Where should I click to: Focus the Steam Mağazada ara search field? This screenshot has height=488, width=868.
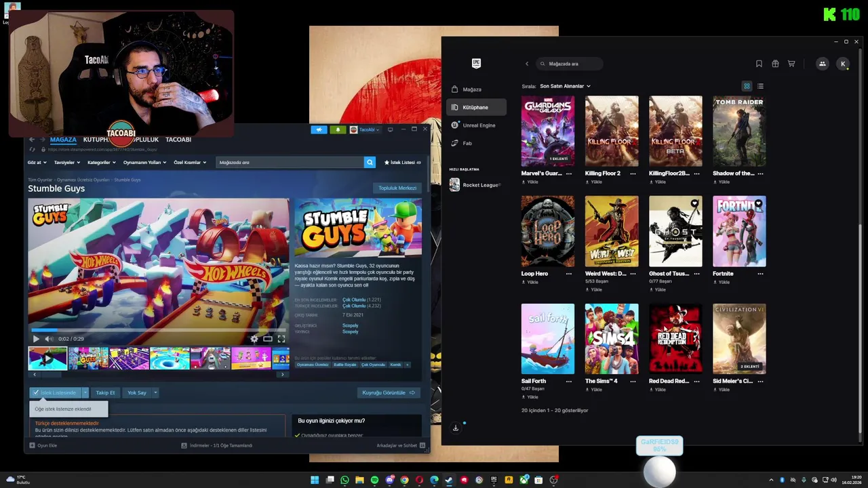(290, 163)
